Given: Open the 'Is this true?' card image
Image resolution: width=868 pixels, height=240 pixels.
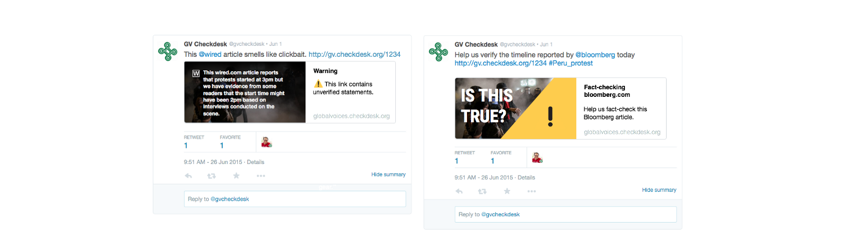Looking at the screenshot, I should (x=516, y=108).
